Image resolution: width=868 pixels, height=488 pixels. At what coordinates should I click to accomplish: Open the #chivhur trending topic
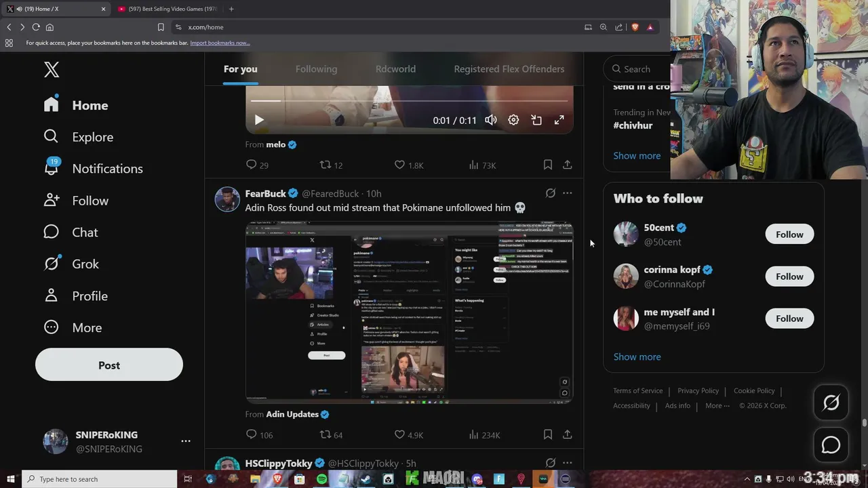633,125
